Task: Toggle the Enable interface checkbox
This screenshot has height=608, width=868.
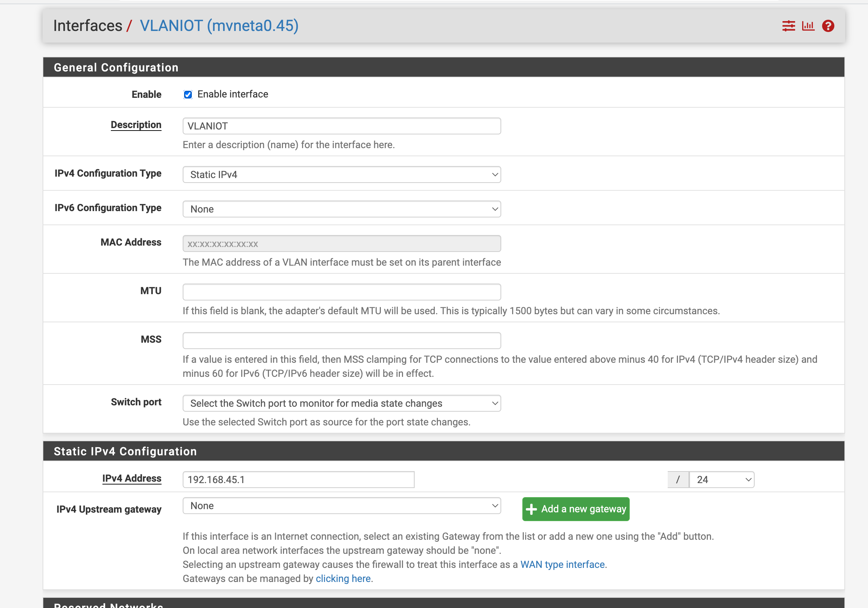Action: [x=188, y=94]
